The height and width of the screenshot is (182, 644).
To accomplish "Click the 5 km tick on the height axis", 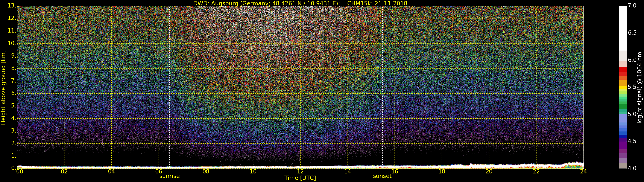I will click(x=13, y=106).
